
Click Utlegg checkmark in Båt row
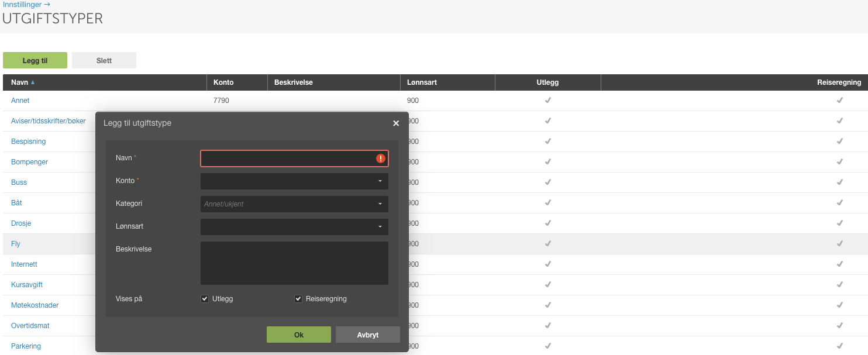click(x=548, y=203)
